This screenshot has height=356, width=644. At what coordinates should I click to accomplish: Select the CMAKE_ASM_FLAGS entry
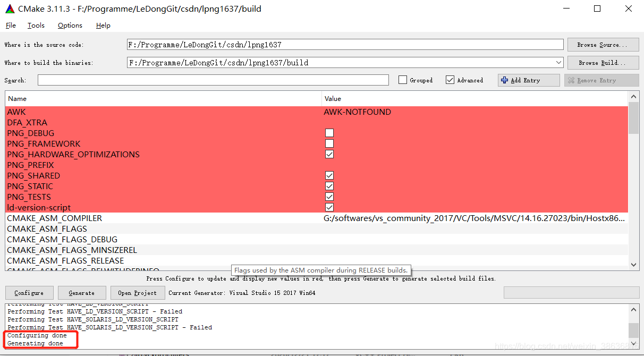click(x=317, y=228)
